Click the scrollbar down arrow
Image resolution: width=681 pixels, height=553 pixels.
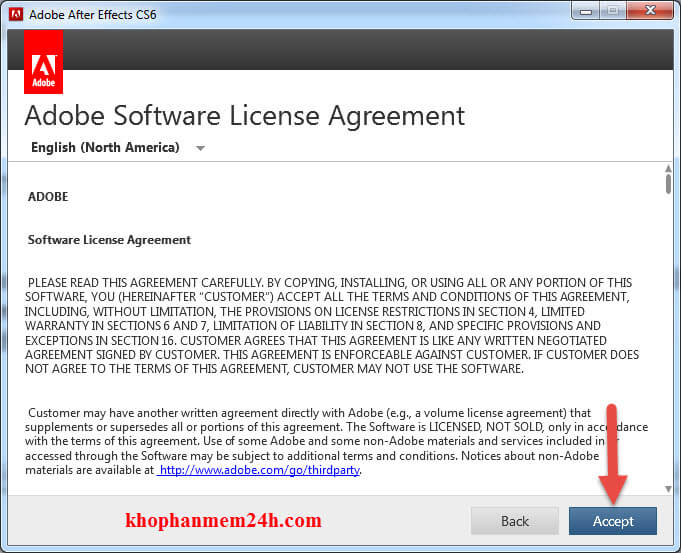(x=667, y=488)
